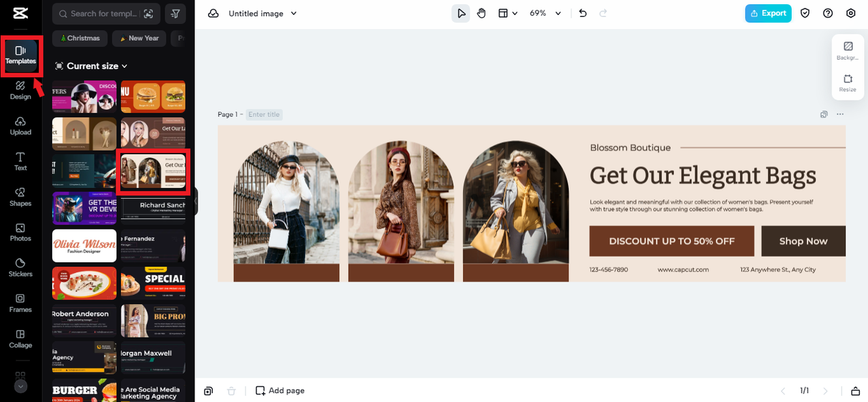The image size is (868, 402).
Task: Open the template filter options
Action: [175, 14]
